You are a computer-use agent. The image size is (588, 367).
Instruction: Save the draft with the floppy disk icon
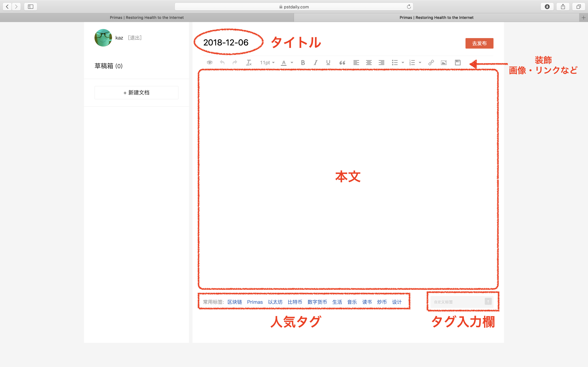click(458, 63)
